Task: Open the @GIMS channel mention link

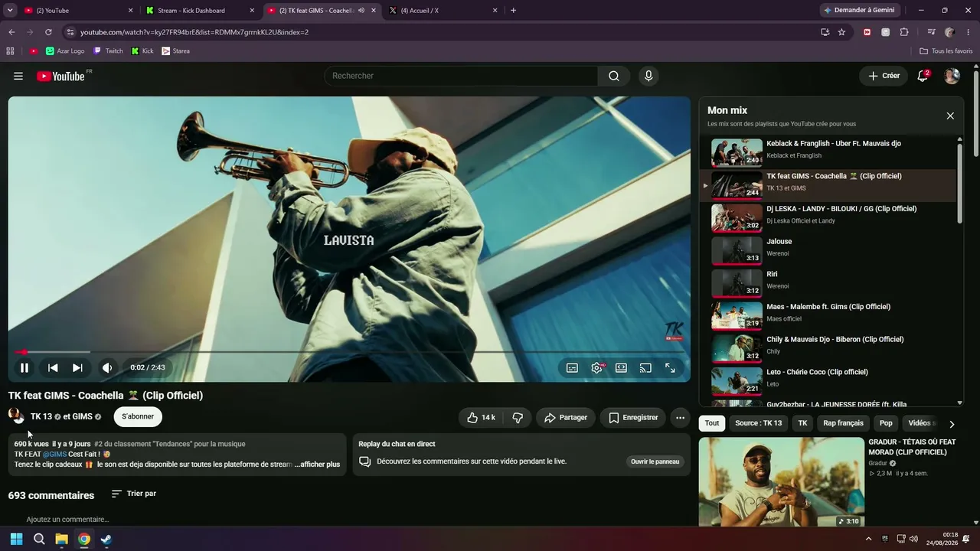Action: coord(54,455)
